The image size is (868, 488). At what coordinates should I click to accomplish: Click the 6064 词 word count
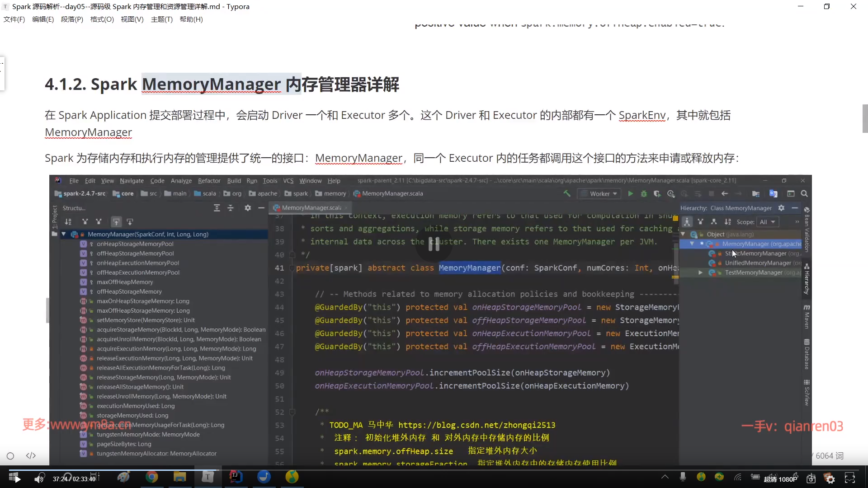[x=829, y=456]
